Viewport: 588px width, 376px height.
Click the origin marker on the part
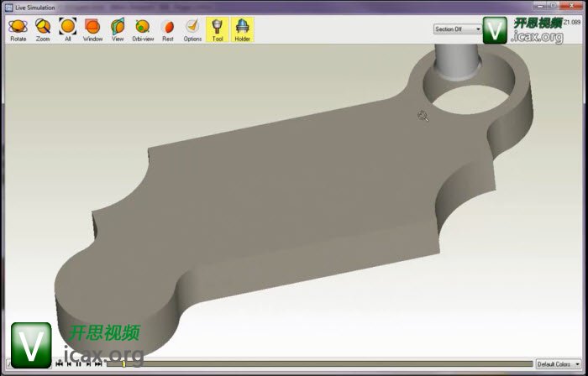422,117
